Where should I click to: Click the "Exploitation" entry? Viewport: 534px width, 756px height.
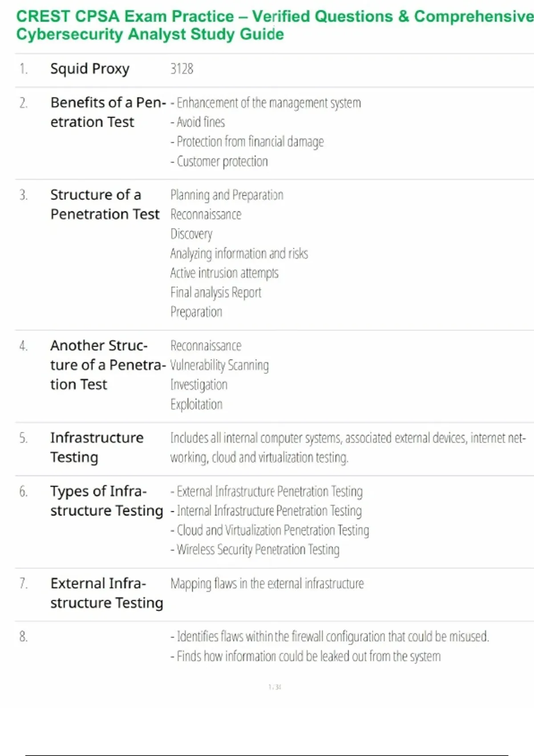(196, 404)
